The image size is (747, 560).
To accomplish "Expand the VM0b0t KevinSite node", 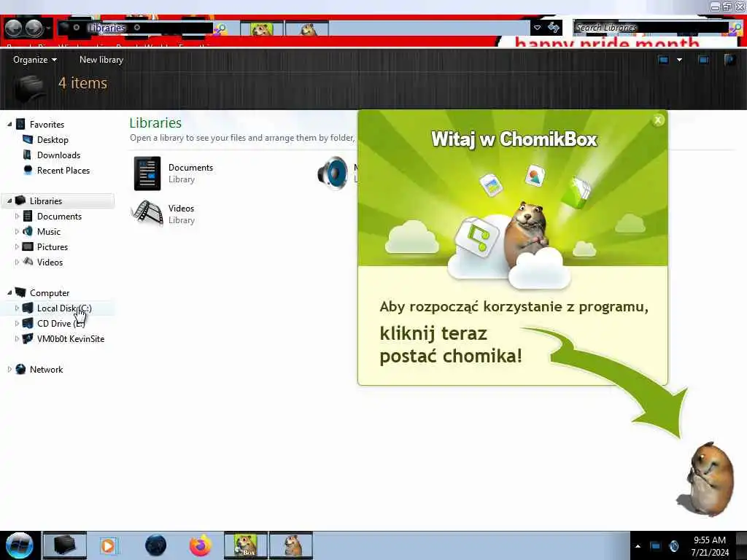I will click(18, 338).
